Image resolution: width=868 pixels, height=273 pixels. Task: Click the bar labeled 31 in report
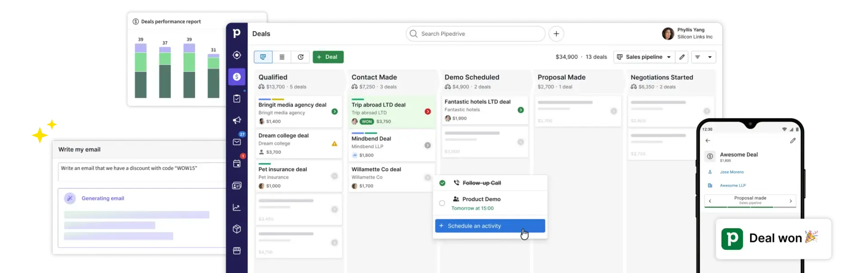point(213,76)
